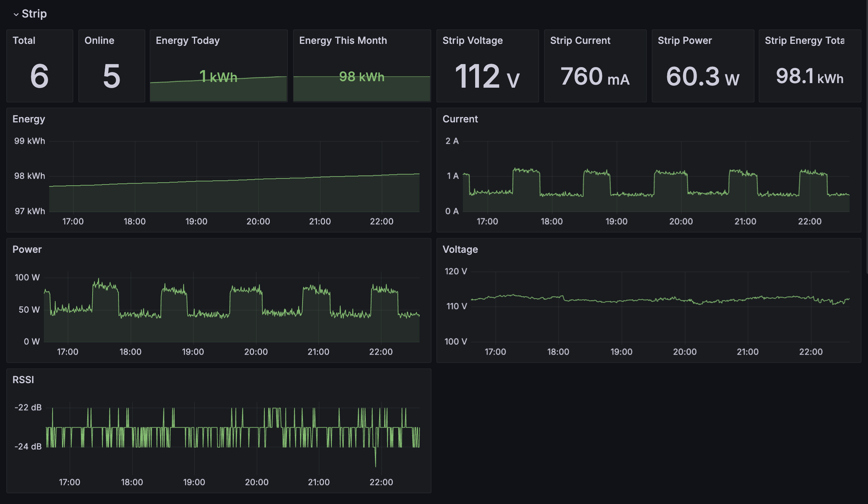Click the RSSI panel title

23,380
